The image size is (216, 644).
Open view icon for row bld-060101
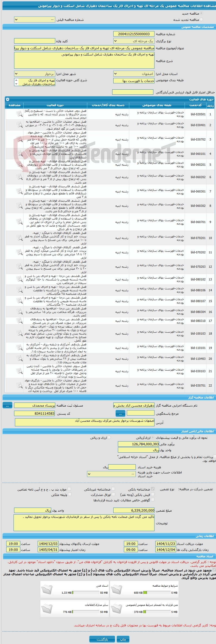coord(19,153)
